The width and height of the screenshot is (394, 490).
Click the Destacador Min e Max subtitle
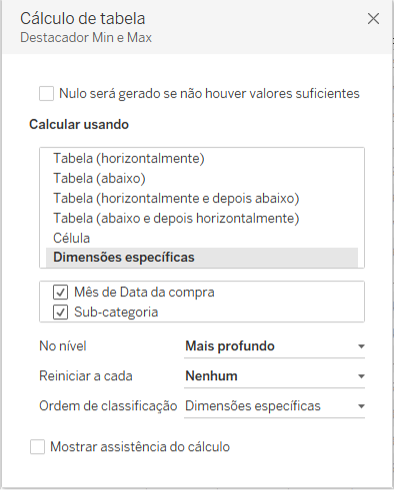[86, 37]
